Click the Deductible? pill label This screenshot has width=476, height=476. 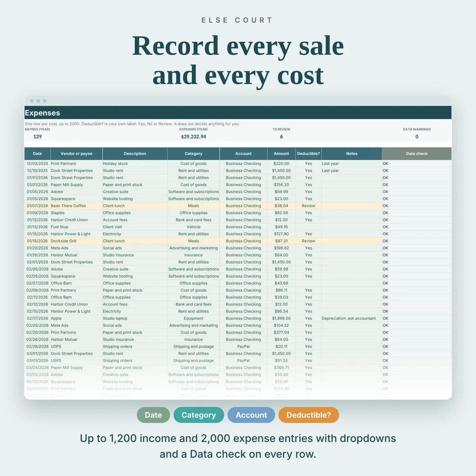pyautogui.click(x=309, y=415)
